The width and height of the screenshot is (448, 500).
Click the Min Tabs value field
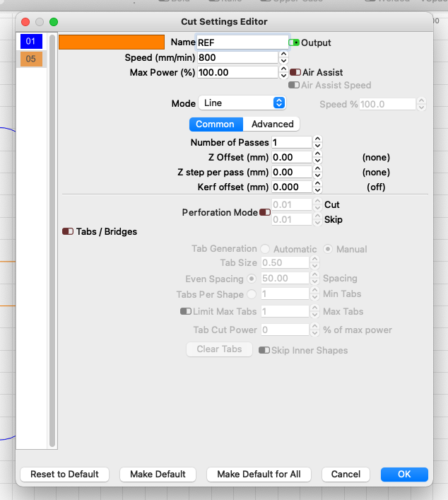pos(285,293)
